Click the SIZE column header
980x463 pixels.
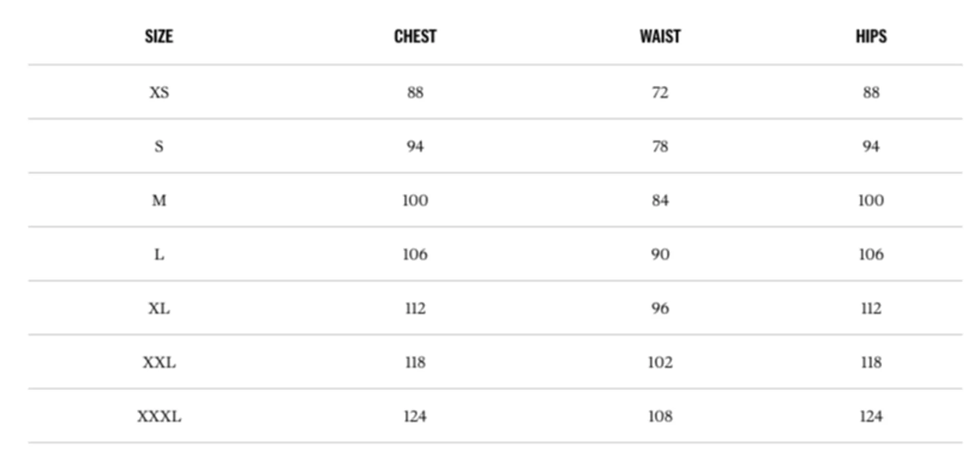click(x=159, y=36)
